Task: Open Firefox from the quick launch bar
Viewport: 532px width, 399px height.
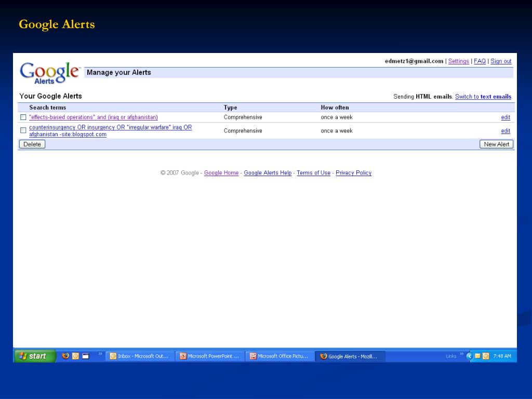Action: (x=65, y=356)
